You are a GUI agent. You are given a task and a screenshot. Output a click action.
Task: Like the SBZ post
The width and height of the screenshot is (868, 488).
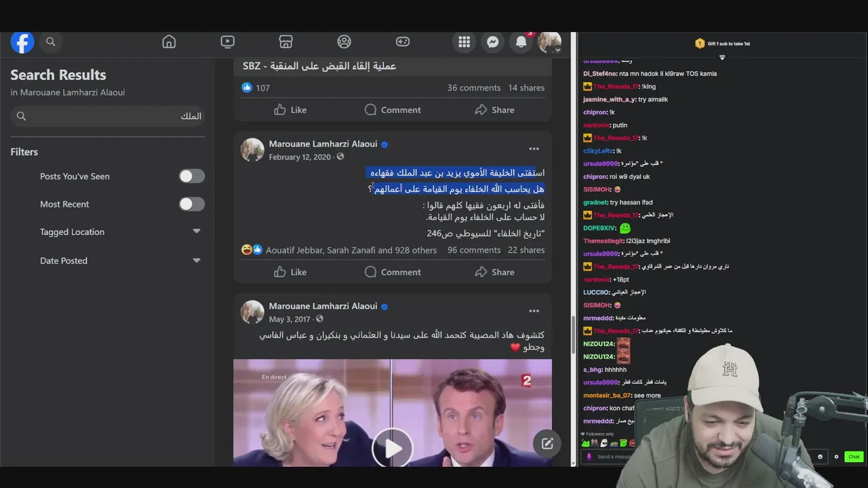(290, 110)
